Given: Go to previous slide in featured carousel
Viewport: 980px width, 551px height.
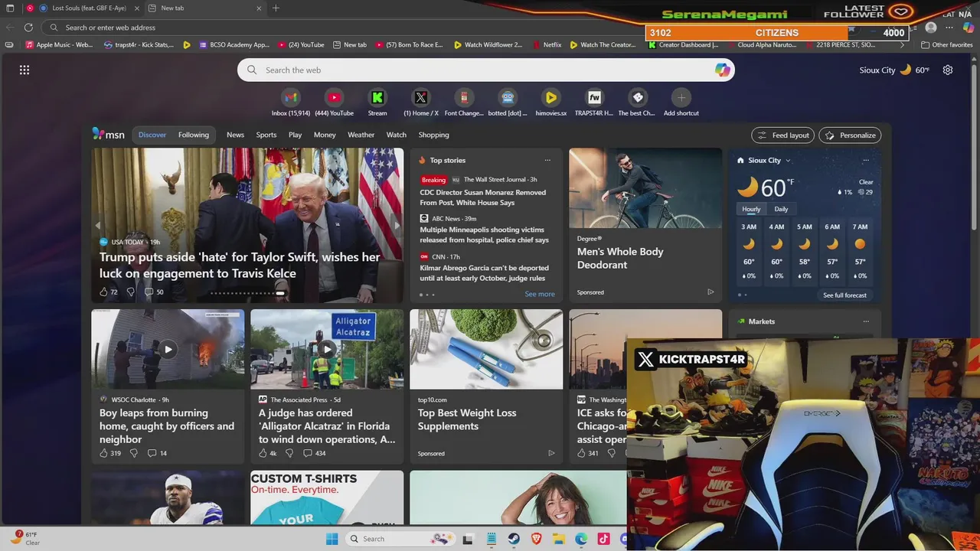Looking at the screenshot, I should pyautogui.click(x=98, y=226).
